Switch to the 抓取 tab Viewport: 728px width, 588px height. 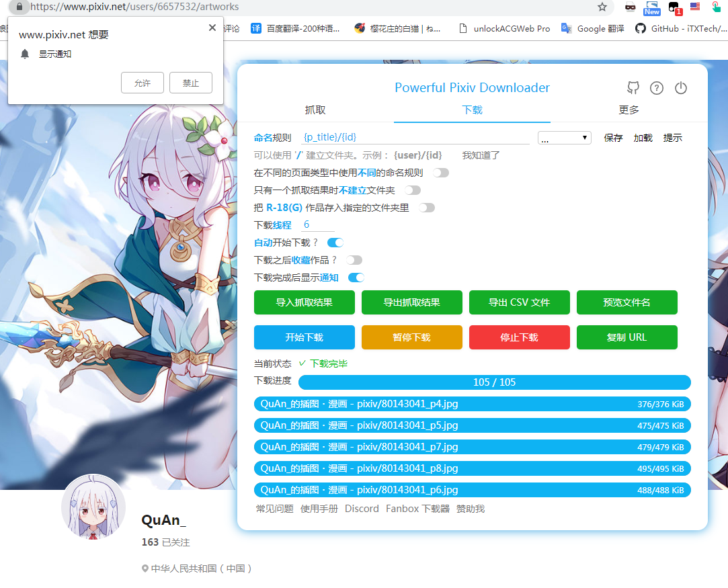point(315,110)
